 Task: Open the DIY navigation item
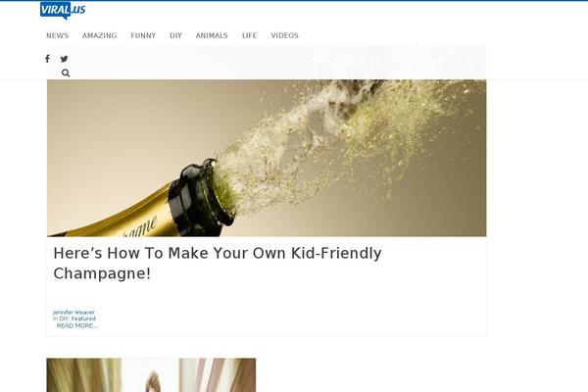[x=175, y=35]
